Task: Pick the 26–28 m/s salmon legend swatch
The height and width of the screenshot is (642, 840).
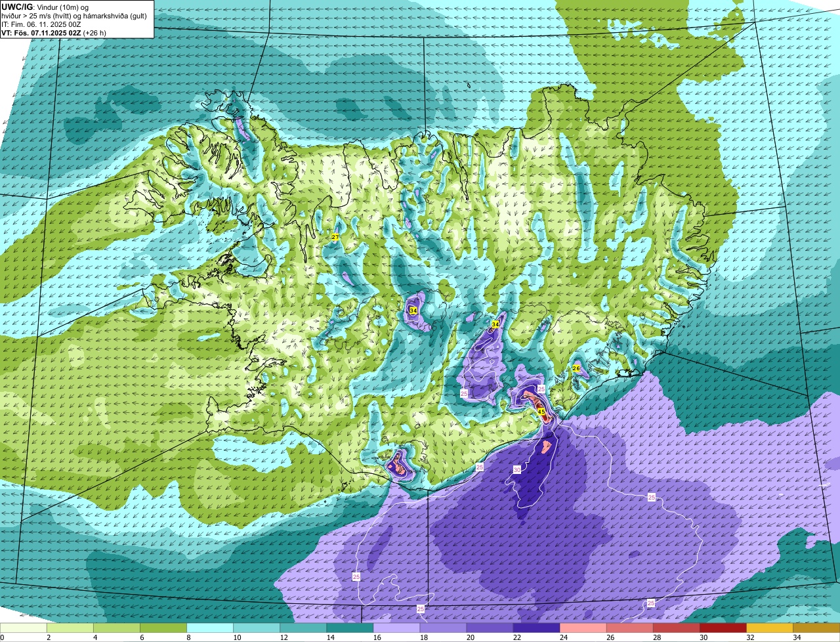Action: [629, 628]
